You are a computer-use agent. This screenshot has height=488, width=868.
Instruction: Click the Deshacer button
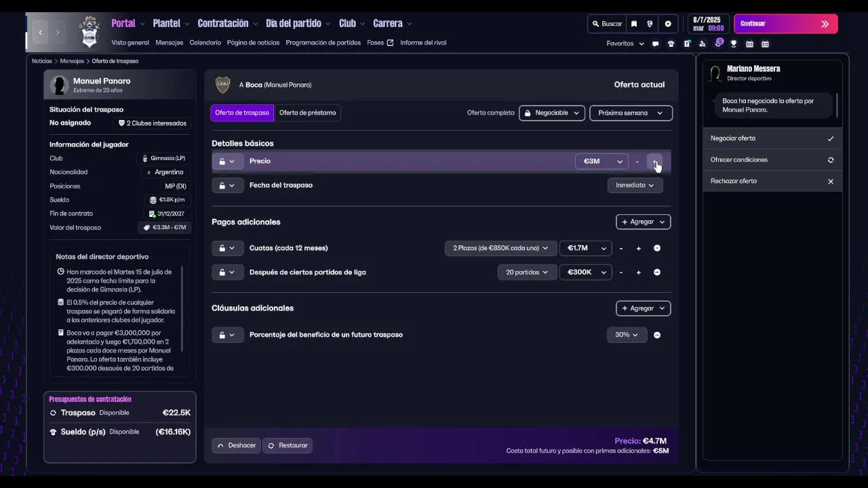(237, 445)
